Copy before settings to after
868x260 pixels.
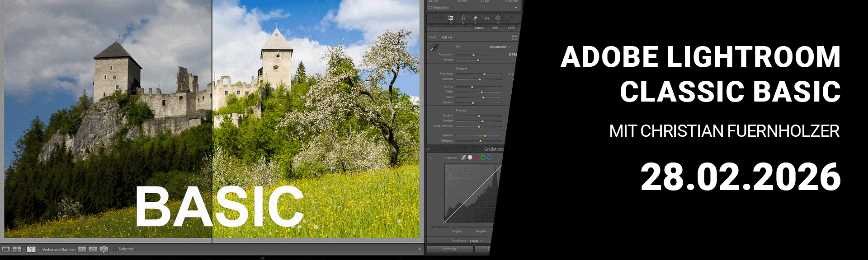(82, 249)
